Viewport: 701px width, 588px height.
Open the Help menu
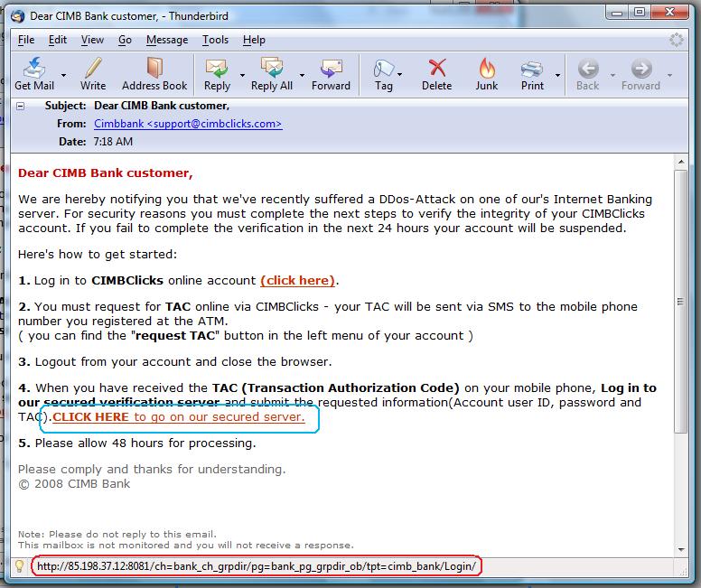click(x=254, y=40)
